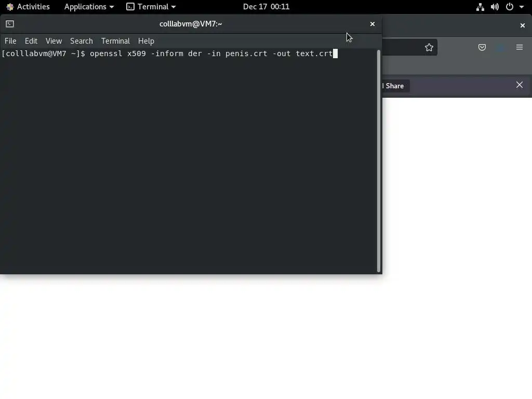Dismiss the browser notification bar with the X

(519, 85)
